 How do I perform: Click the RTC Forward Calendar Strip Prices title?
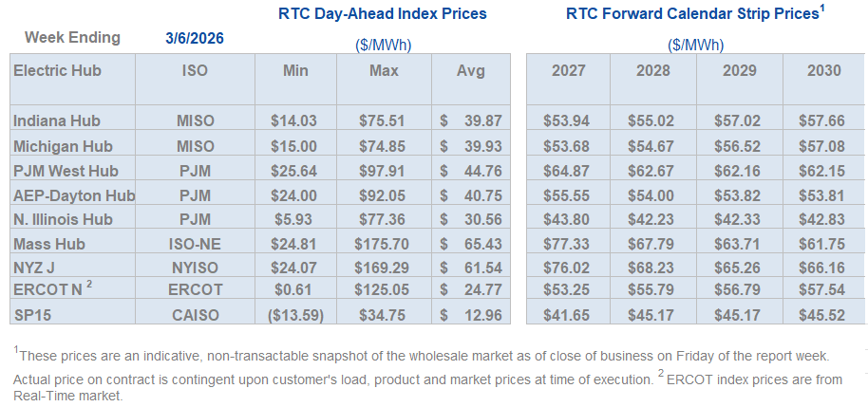click(x=694, y=14)
